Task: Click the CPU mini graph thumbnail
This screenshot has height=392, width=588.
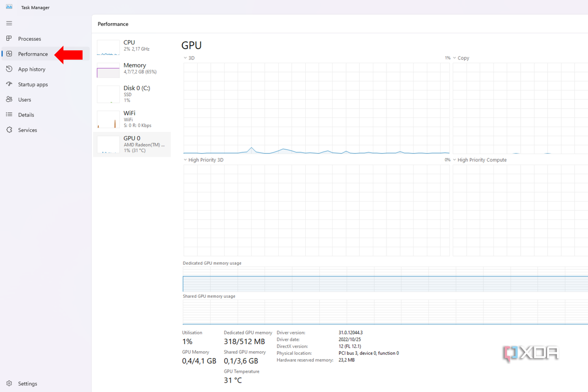Action: tap(108, 47)
